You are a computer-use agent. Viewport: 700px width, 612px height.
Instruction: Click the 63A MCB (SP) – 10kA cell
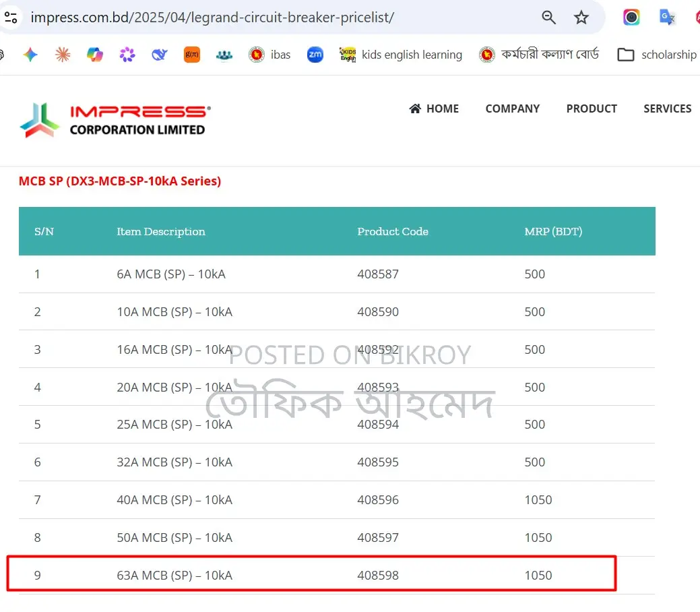[174, 576]
